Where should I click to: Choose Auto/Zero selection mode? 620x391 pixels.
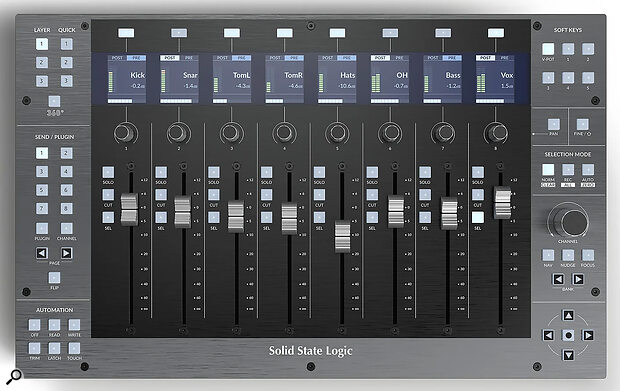(588, 170)
